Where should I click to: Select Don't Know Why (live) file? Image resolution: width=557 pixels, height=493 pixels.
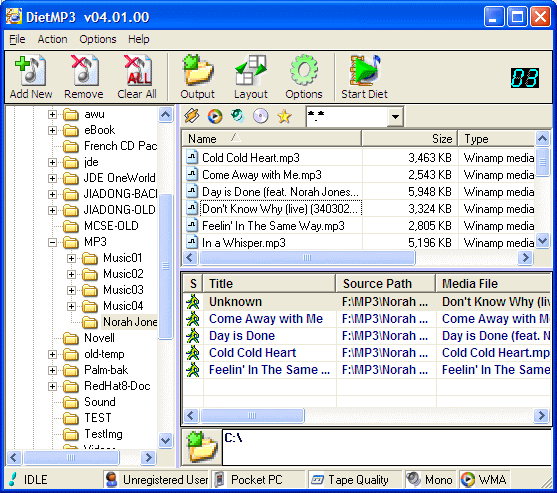click(x=281, y=208)
